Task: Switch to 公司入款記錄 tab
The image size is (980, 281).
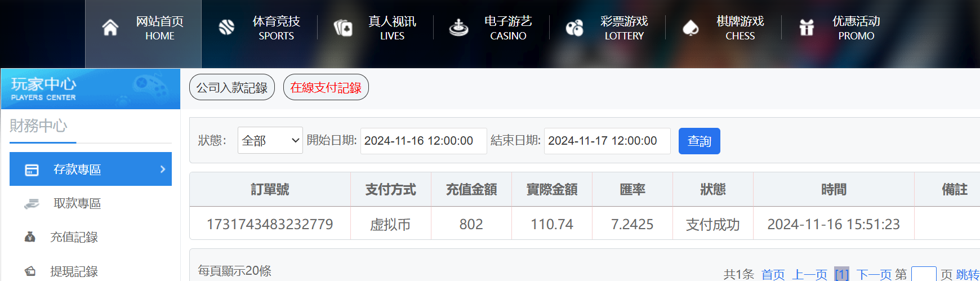Action: (x=232, y=87)
